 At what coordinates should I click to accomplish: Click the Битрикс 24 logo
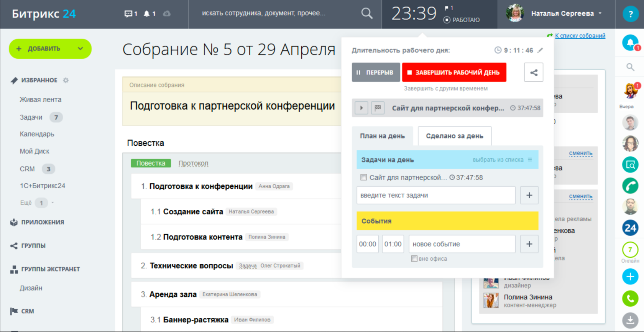point(44,14)
